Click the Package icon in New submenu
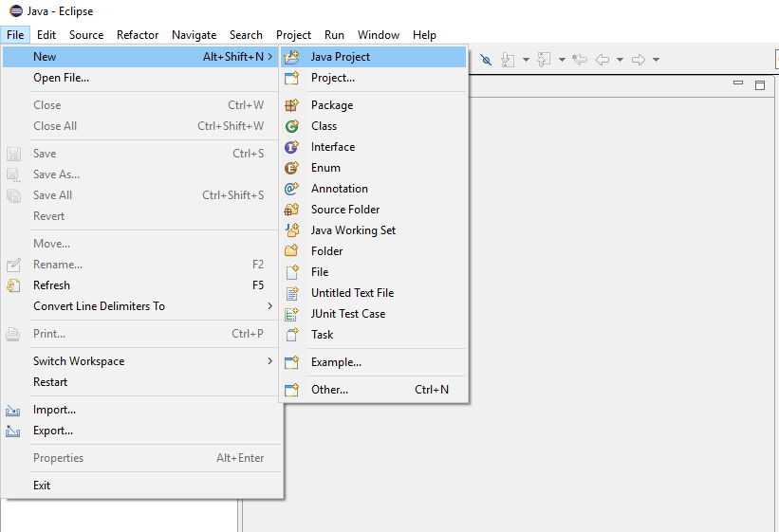The image size is (779, 532). 291,105
